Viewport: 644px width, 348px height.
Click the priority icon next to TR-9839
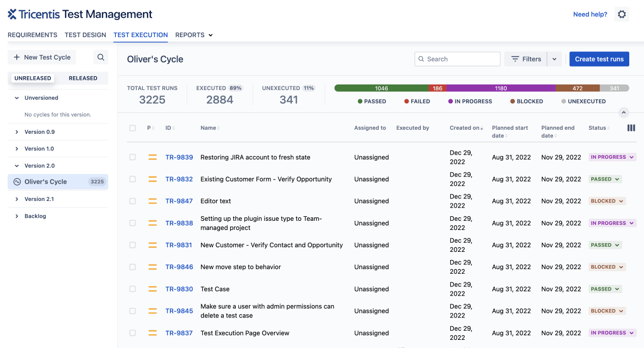152,157
